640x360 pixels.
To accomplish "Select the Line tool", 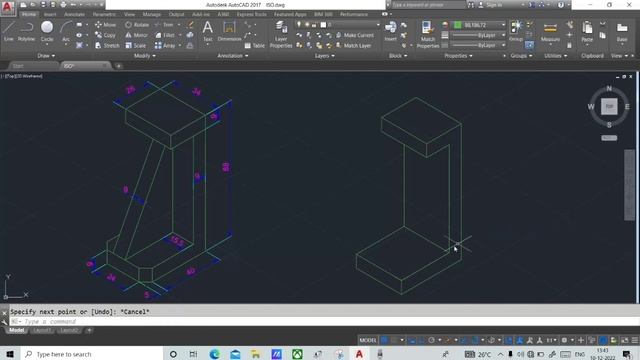I will [9, 31].
